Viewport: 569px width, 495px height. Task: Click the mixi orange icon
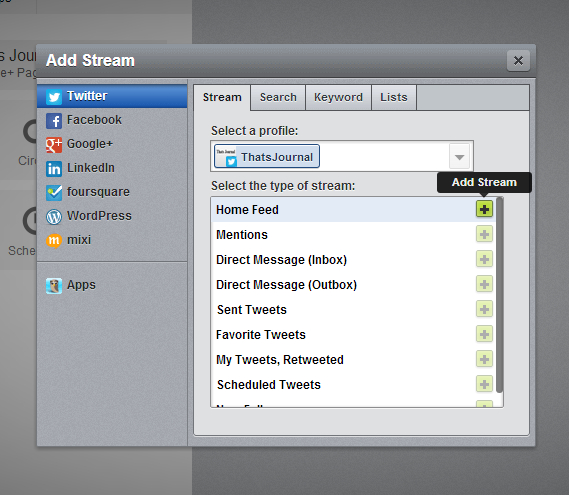click(x=54, y=240)
